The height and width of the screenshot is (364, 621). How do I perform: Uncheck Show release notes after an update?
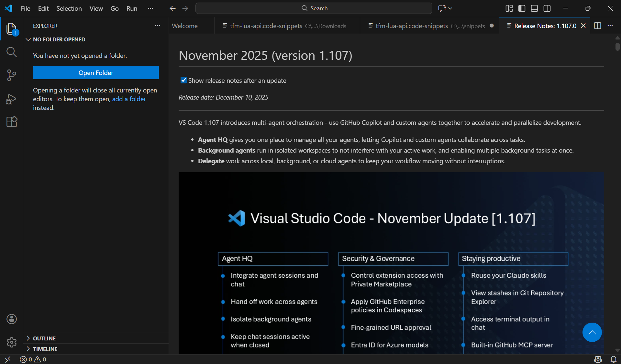point(183,80)
